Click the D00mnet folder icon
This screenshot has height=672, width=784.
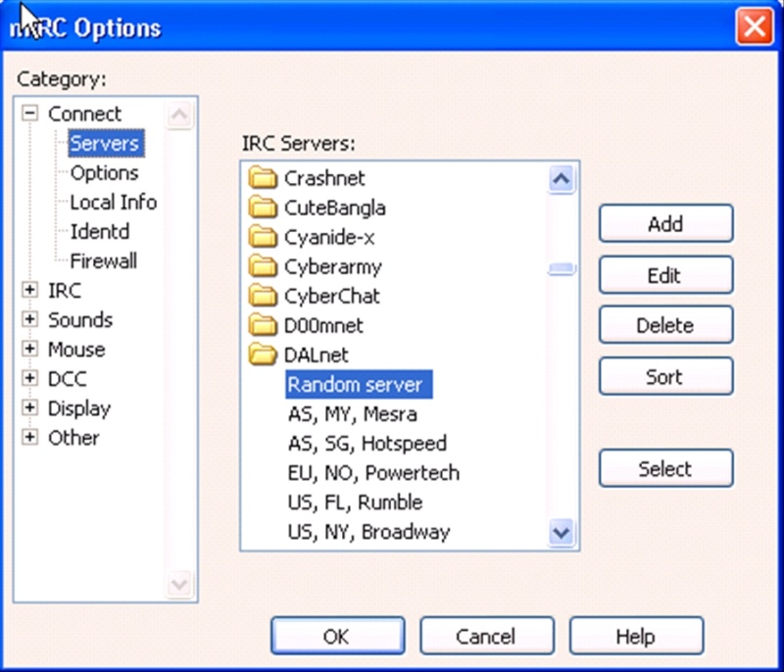click(263, 325)
